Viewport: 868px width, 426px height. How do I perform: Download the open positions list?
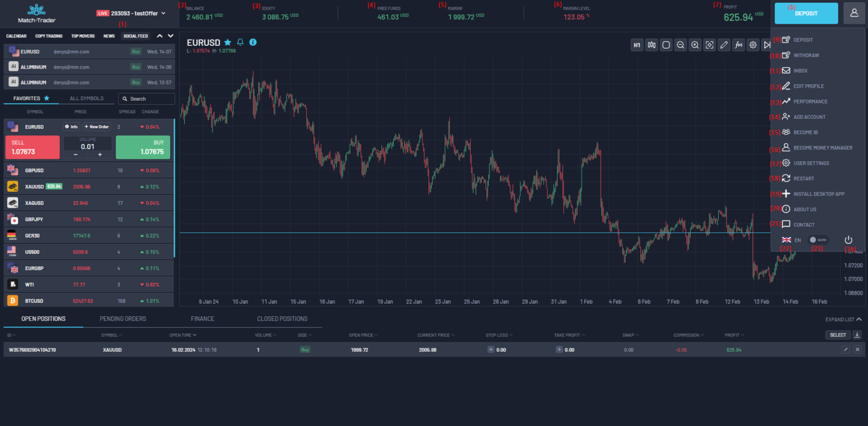(x=858, y=335)
